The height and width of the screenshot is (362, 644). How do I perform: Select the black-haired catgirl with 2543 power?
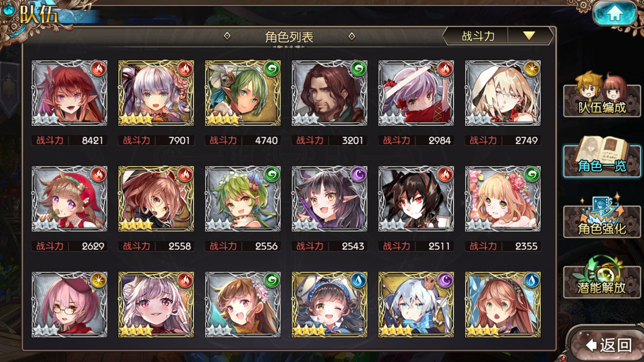coord(329,199)
